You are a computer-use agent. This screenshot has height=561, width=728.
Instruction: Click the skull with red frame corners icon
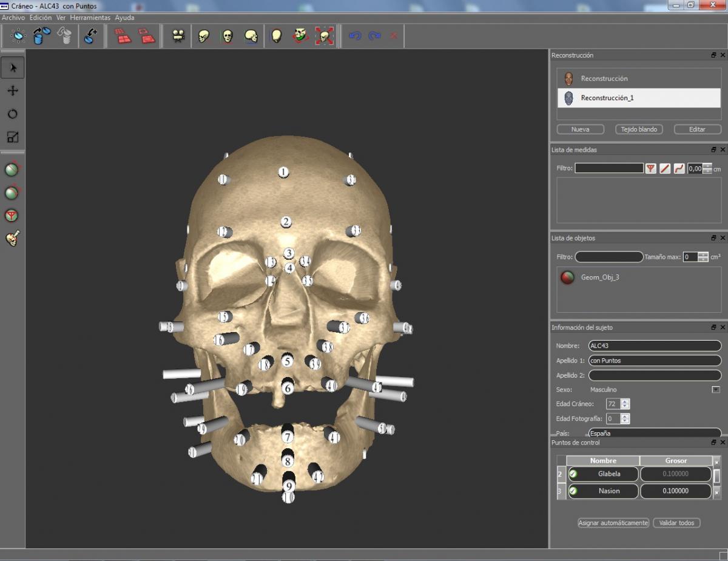click(325, 36)
